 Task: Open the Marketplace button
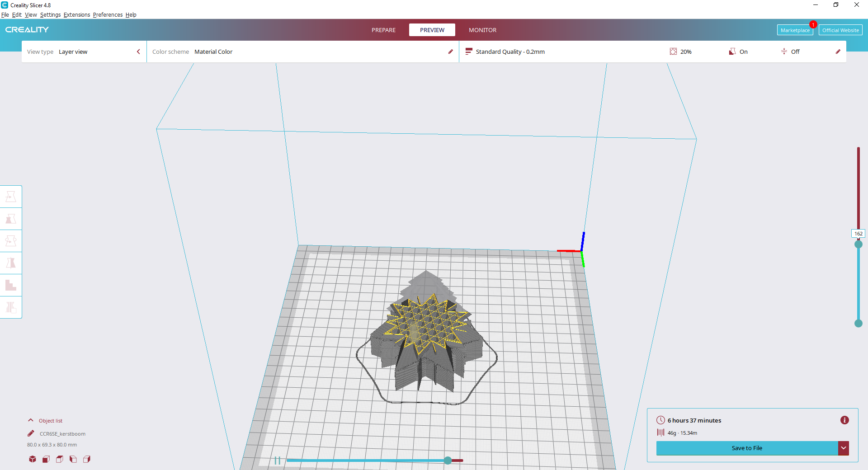pyautogui.click(x=795, y=30)
